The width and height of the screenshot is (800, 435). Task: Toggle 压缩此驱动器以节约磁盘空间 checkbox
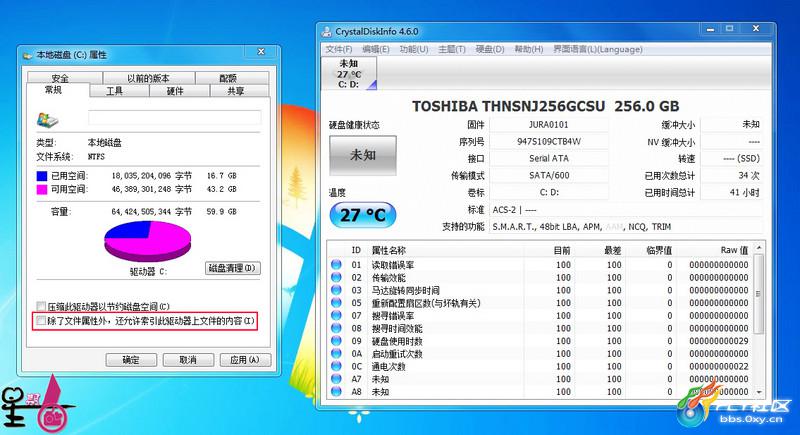(x=41, y=306)
